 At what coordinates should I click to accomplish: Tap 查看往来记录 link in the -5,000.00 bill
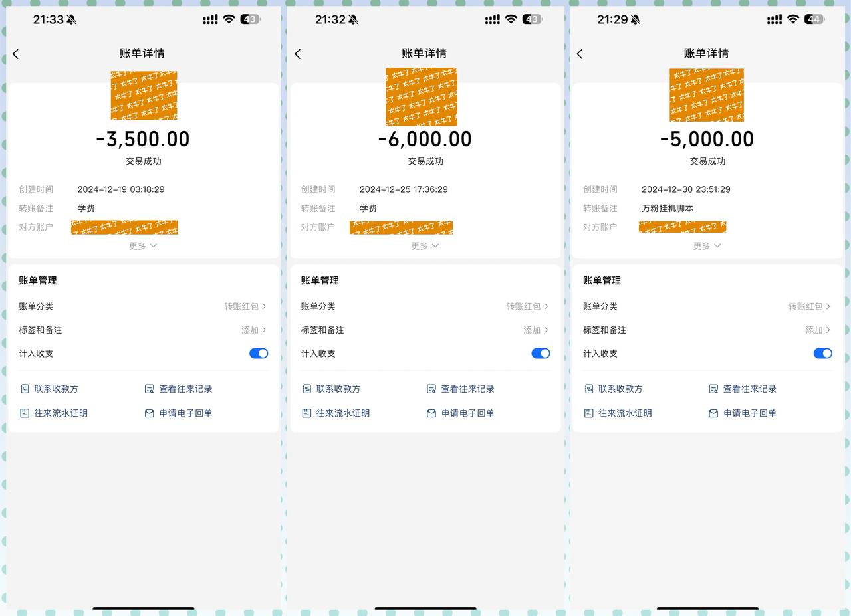[x=749, y=389]
